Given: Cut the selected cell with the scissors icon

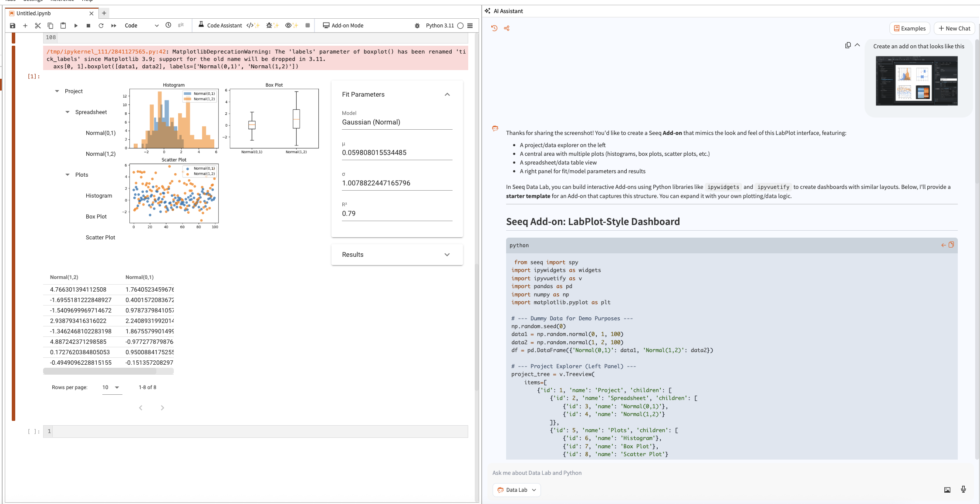Looking at the screenshot, I should 38,26.
